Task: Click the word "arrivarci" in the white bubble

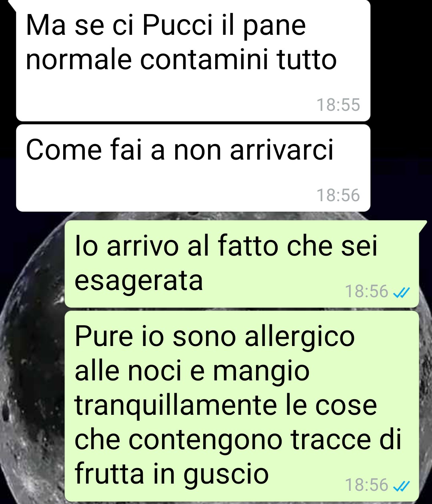Action: [282, 150]
